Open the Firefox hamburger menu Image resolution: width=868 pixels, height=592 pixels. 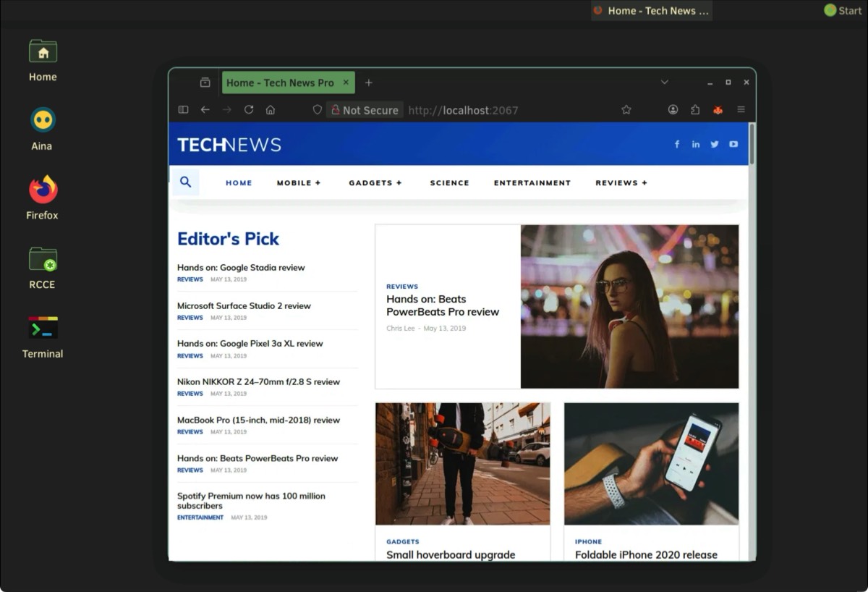point(741,110)
